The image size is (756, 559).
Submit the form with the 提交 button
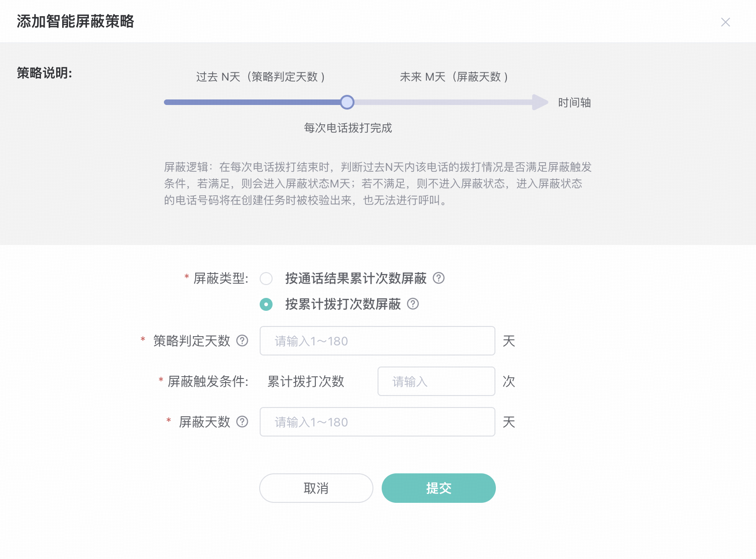coord(438,488)
